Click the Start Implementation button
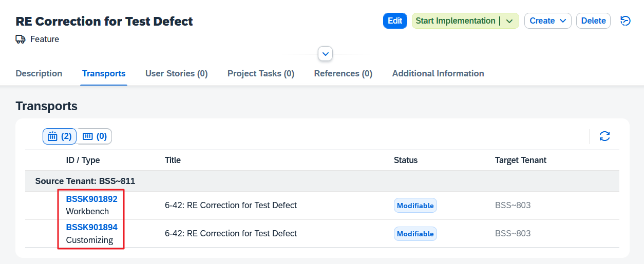The width and height of the screenshot is (644, 264). [455, 21]
